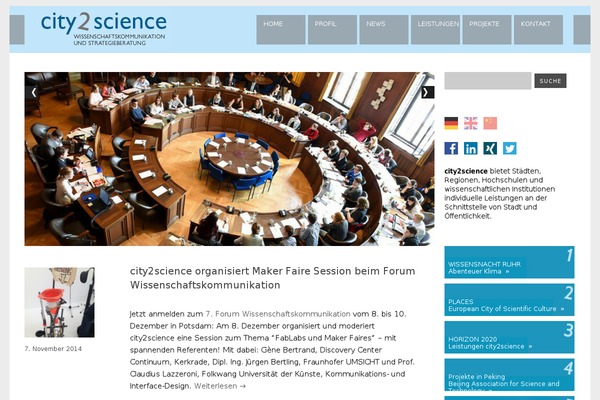Open the LEISTUNGEN menu item
Screen dimensions: 600x400
coord(435,30)
